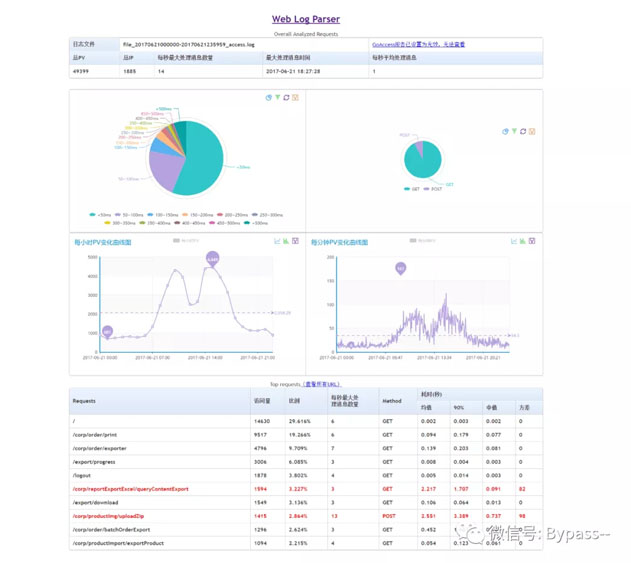Save the GET/POST pie chart as image
The image size is (631, 563).
[532, 131]
